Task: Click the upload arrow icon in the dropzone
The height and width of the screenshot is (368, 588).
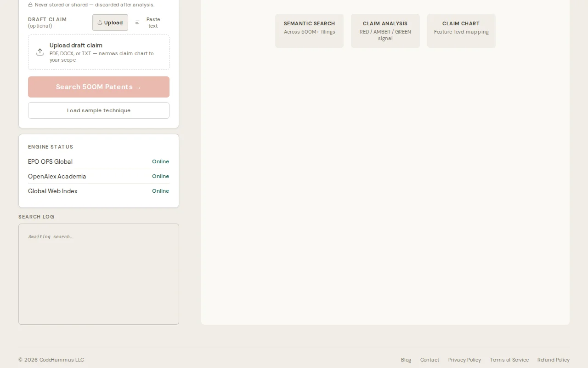Action: coord(40,52)
